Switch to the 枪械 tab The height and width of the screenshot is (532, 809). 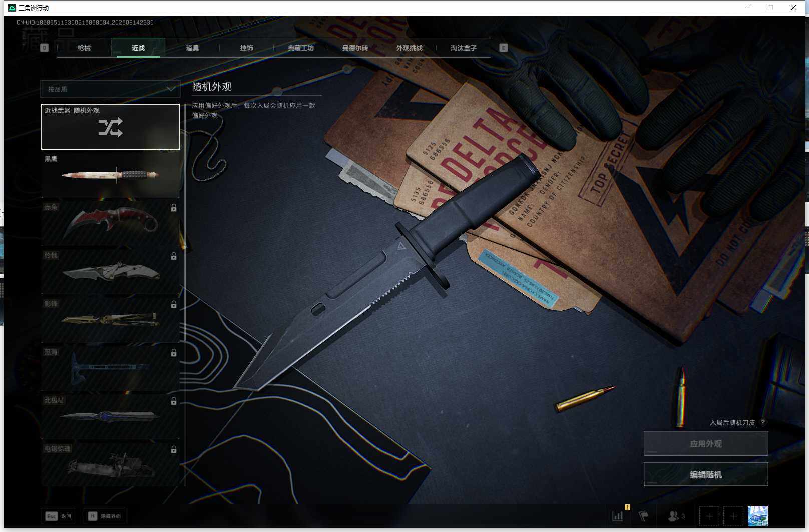point(84,48)
